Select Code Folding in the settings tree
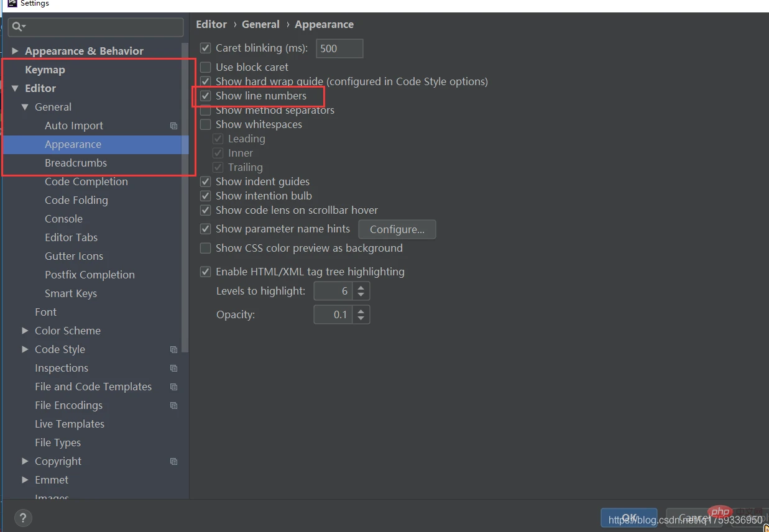This screenshot has width=769, height=532. [76, 200]
